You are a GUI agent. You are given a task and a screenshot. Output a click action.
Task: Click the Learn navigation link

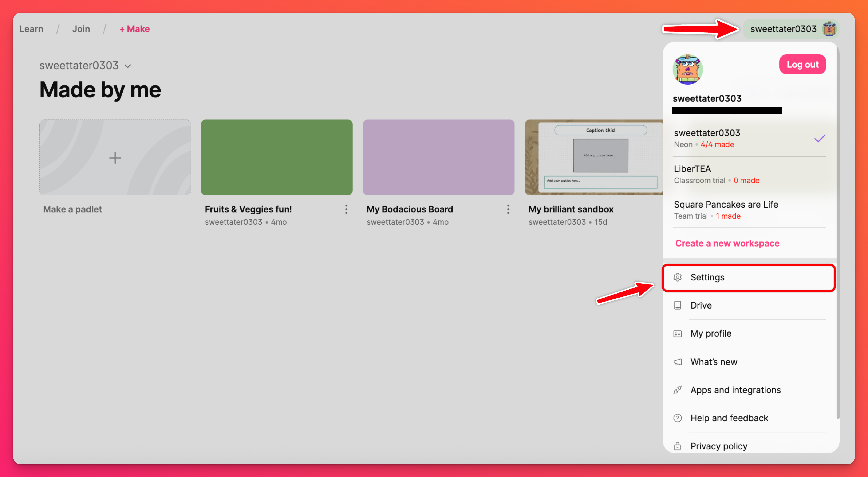pyautogui.click(x=31, y=29)
